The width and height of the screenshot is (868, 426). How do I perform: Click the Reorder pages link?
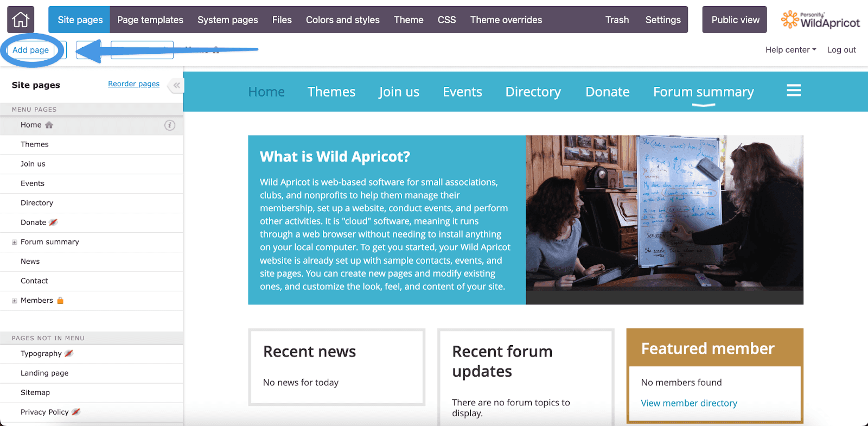pos(133,84)
